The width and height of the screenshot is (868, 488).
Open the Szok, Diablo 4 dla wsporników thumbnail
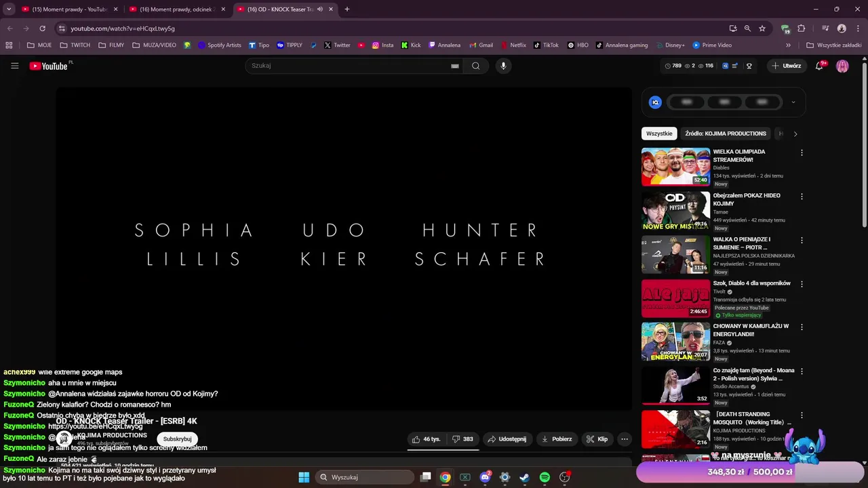pyautogui.click(x=675, y=298)
